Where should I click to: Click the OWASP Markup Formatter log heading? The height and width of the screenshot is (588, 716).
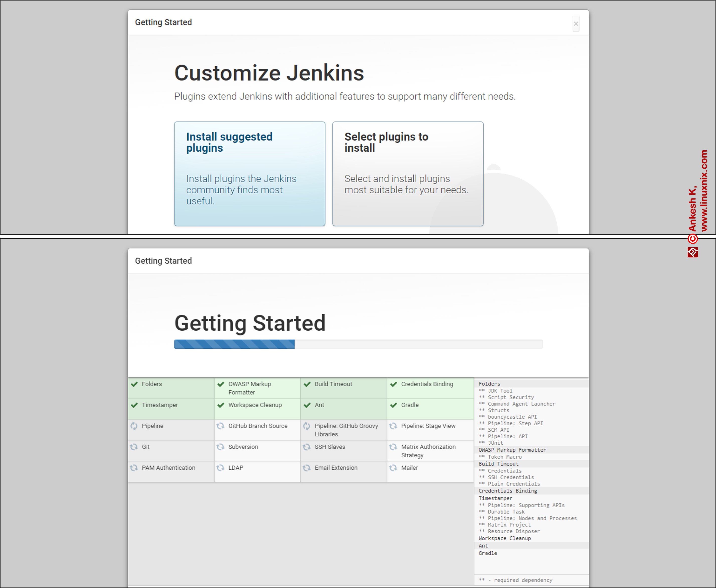point(512,450)
